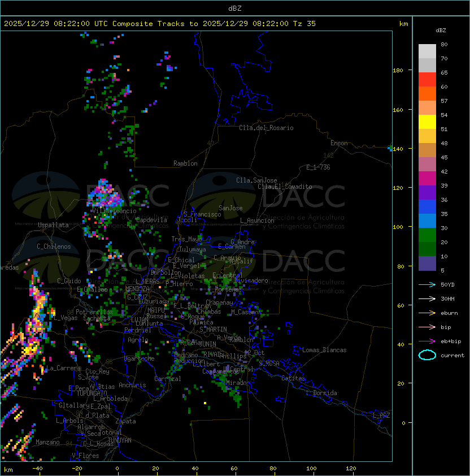Select the gray 65-70 dBZ swatch
The height and width of the screenshot is (476, 470).
tap(427, 65)
